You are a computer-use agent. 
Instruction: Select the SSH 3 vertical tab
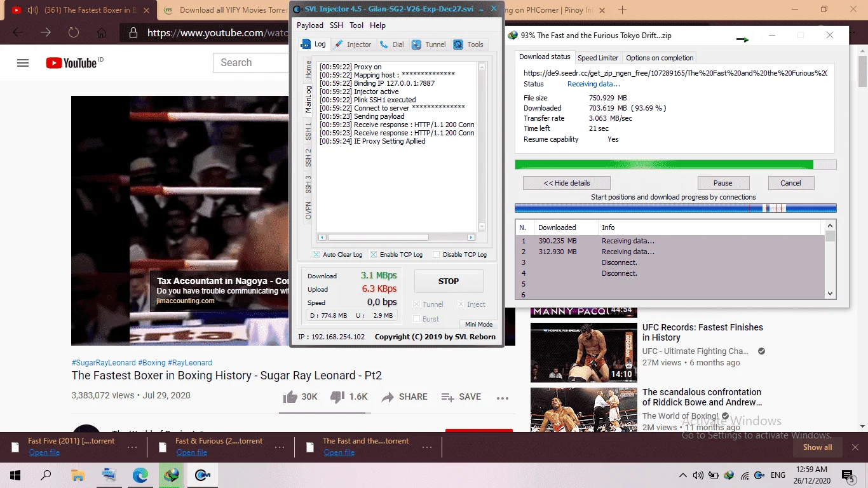tap(308, 185)
